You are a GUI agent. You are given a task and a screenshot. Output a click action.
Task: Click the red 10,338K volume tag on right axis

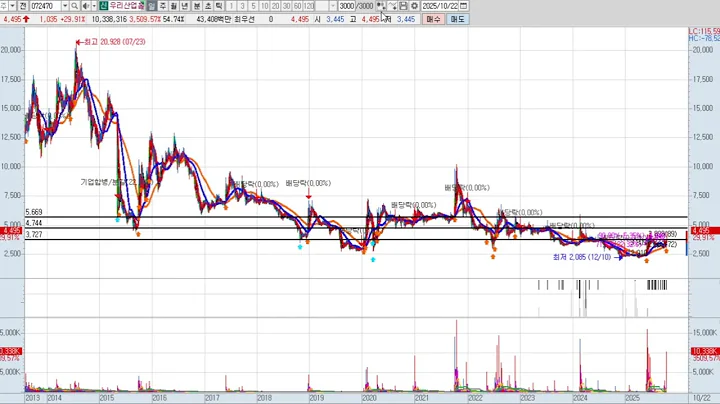[705, 352]
